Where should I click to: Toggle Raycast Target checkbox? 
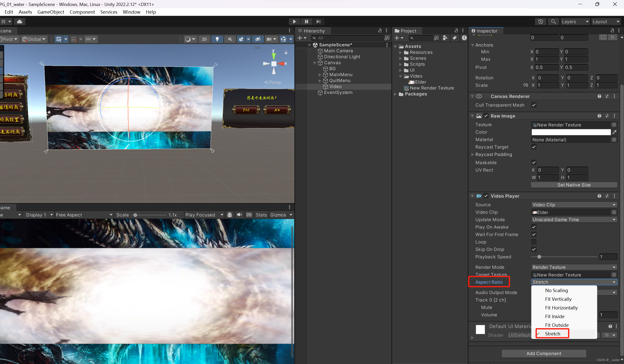click(x=534, y=147)
